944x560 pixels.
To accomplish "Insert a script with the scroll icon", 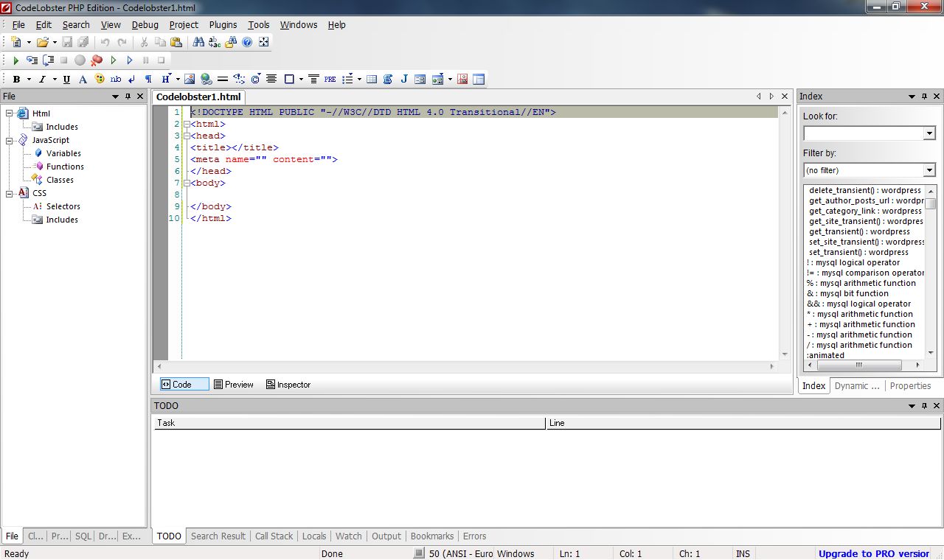I will pos(388,79).
